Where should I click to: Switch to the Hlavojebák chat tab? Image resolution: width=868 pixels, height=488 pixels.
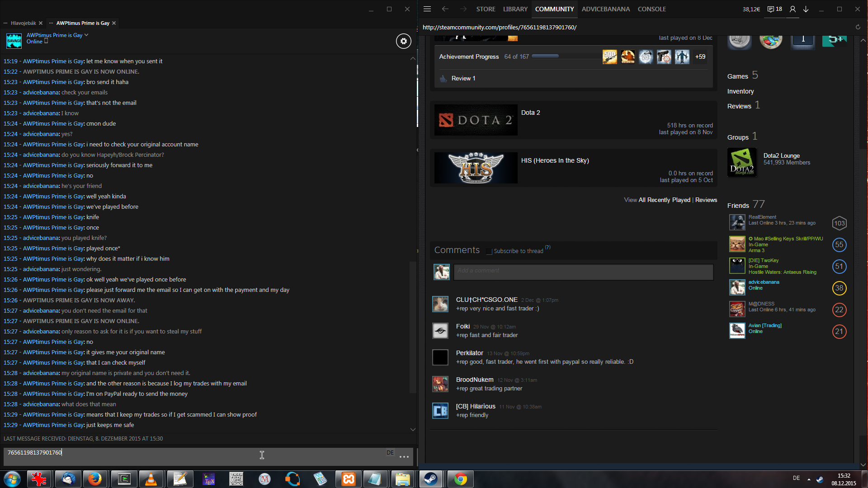click(x=23, y=23)
